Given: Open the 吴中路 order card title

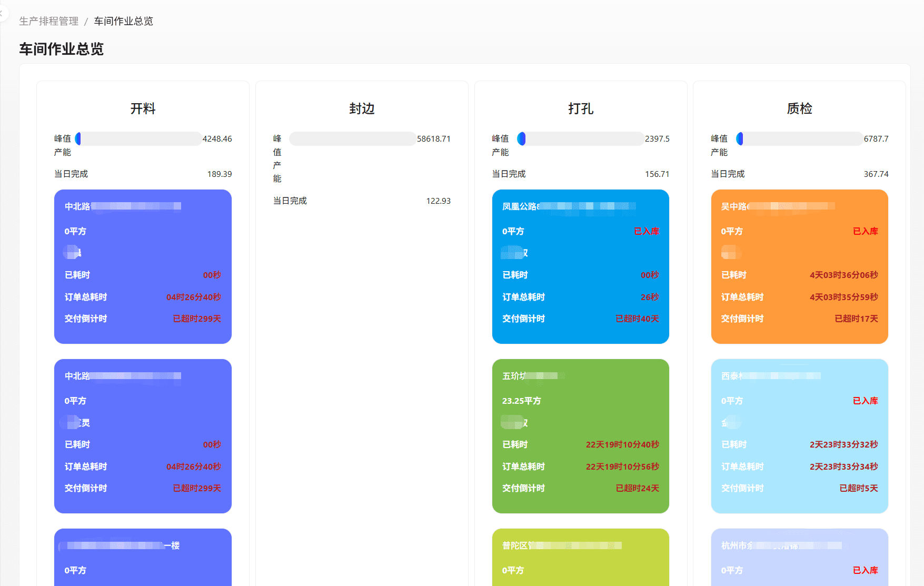Looking at the screenshot, I should pos(778,206).
